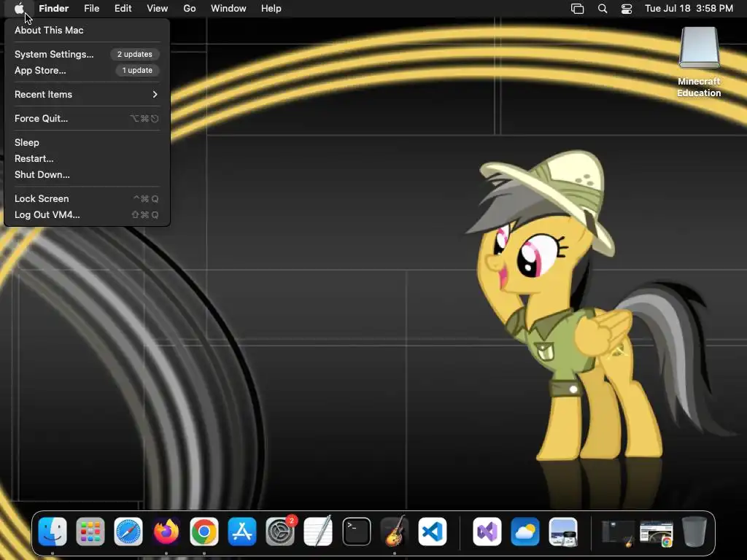Choose App Store… in Apple menu
Image resolution: width=747 pixels, height=560 pixels.
(x=88, y=71)
